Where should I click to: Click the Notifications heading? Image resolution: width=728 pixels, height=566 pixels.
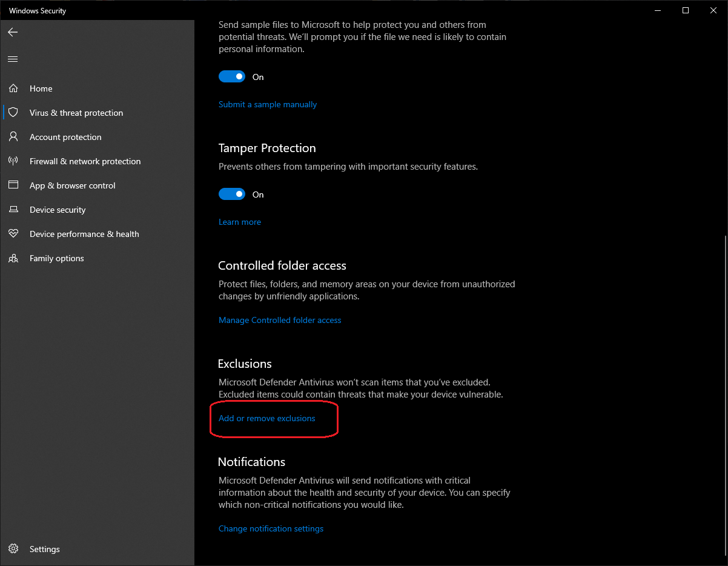coord(251,462)
